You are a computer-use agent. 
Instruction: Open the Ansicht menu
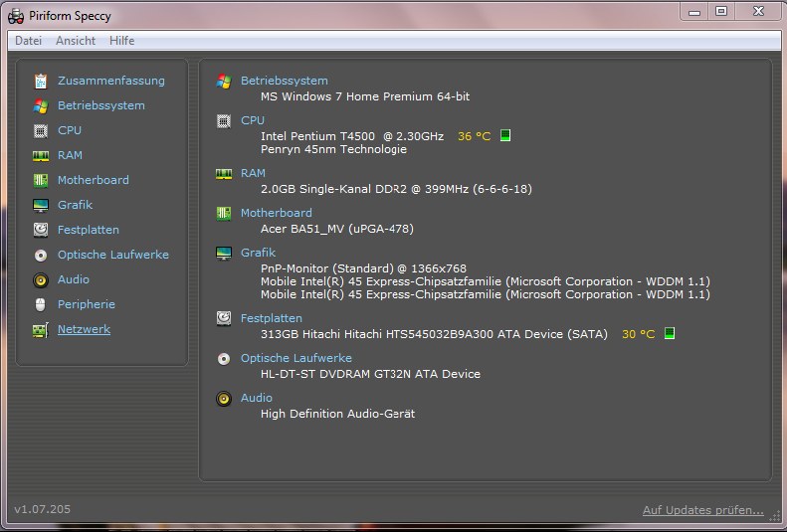pos(76,41)
